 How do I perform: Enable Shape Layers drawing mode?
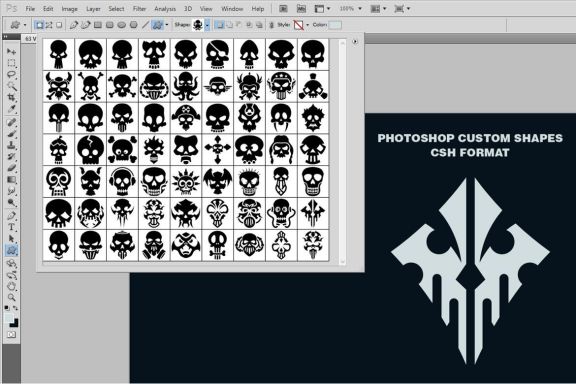(39, 25)
